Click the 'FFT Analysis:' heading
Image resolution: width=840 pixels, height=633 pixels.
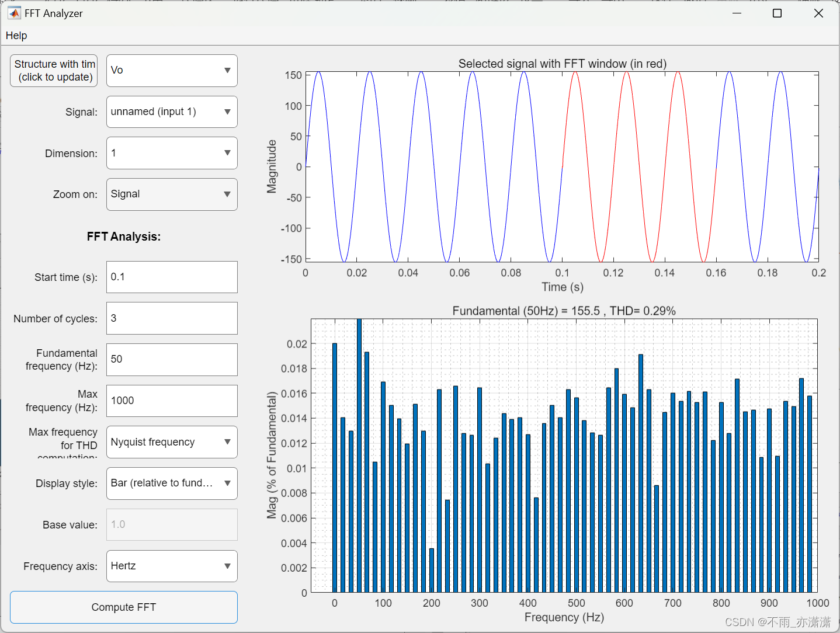coord(124,236)
